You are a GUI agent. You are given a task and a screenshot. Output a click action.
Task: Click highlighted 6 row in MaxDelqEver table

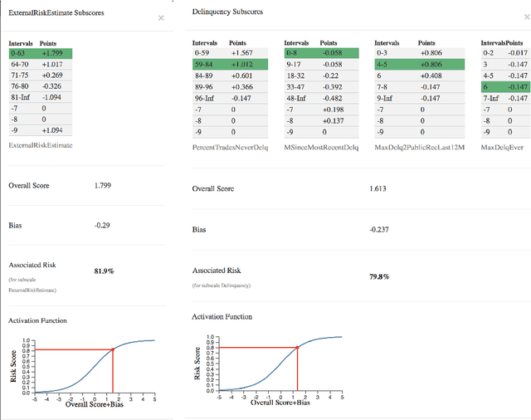(x=505, y=85)
